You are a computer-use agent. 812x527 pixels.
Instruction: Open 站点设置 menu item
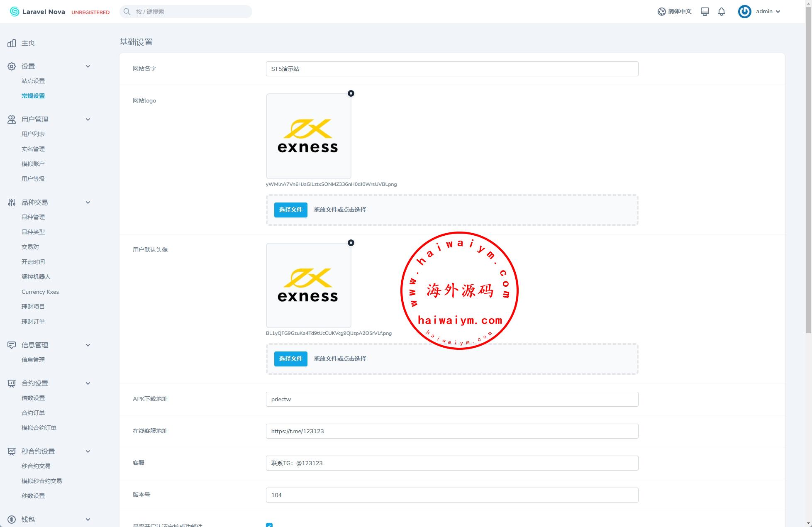click(x=33, y=81)
